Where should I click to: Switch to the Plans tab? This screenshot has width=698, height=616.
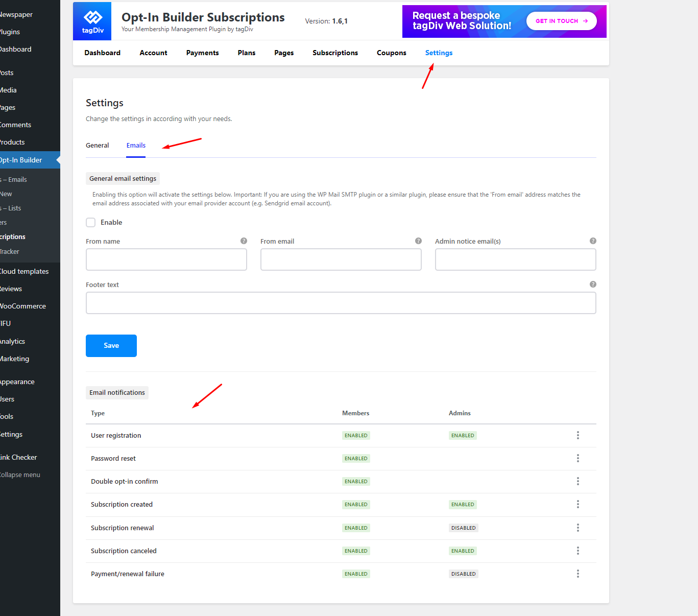point(247,53)
